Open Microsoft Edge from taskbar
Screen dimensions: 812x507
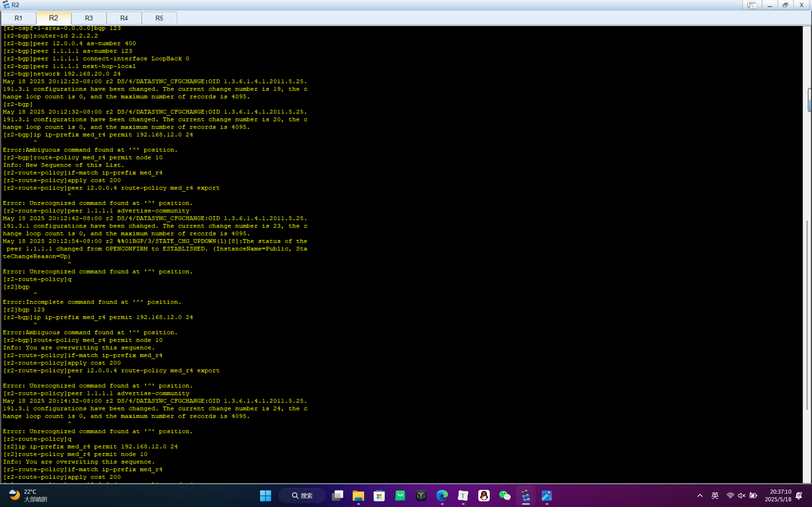coord(442,496)
